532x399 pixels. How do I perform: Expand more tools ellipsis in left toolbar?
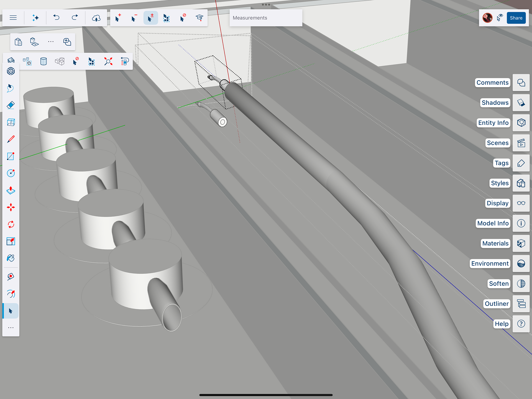click(11, 328)
